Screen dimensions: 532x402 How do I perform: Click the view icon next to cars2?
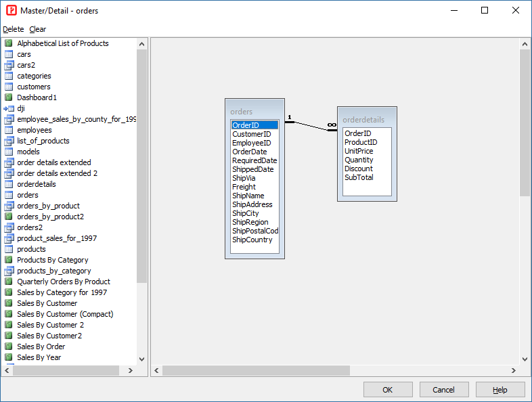9,65
